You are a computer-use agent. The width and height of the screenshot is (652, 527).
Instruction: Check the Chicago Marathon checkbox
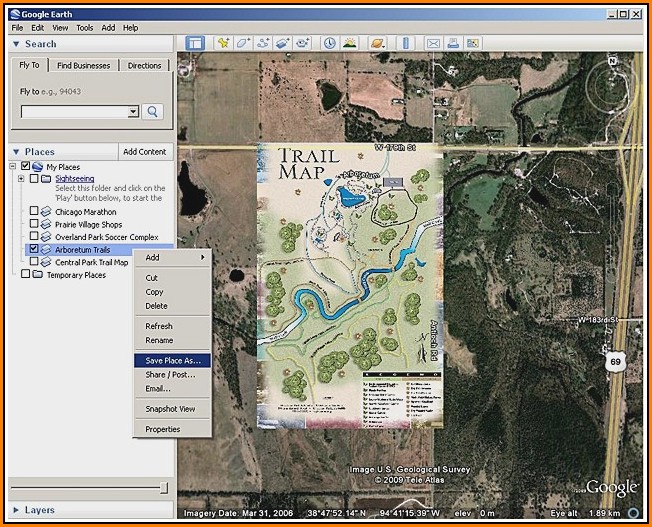tap(35, 212)
